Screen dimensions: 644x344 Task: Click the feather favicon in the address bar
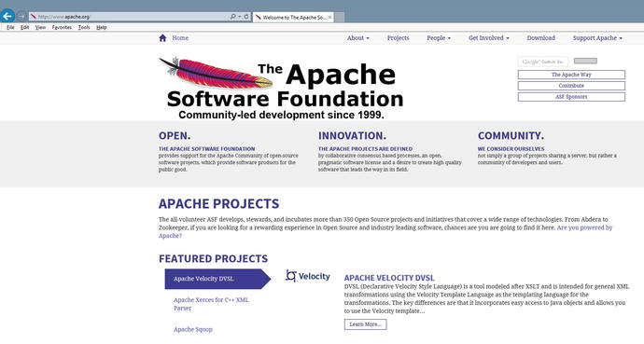(x=34, y=17)
